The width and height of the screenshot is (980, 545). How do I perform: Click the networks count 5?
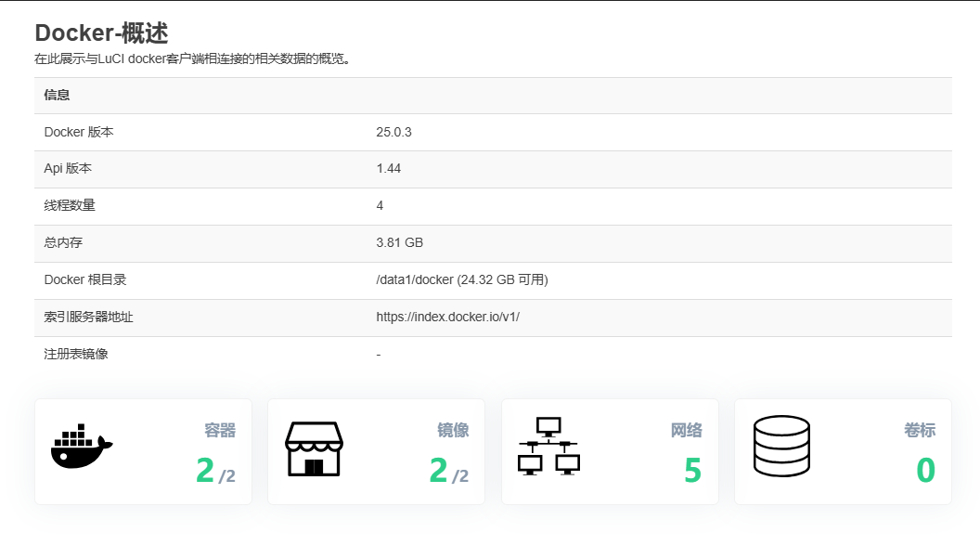692,471
